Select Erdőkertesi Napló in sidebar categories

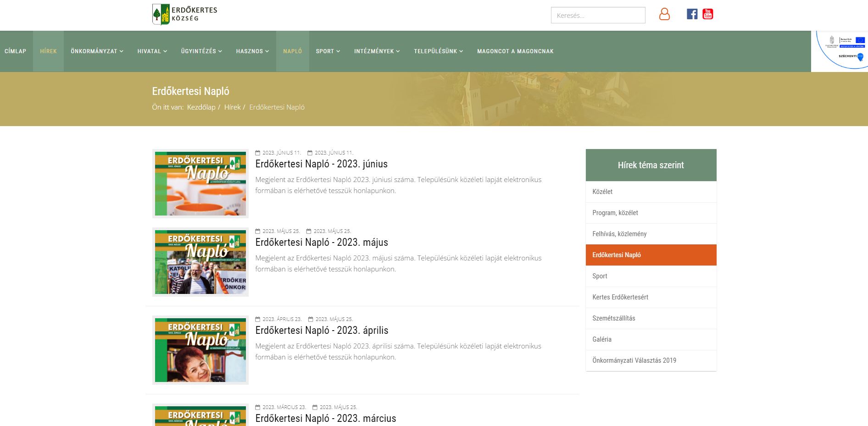point(651,255)
